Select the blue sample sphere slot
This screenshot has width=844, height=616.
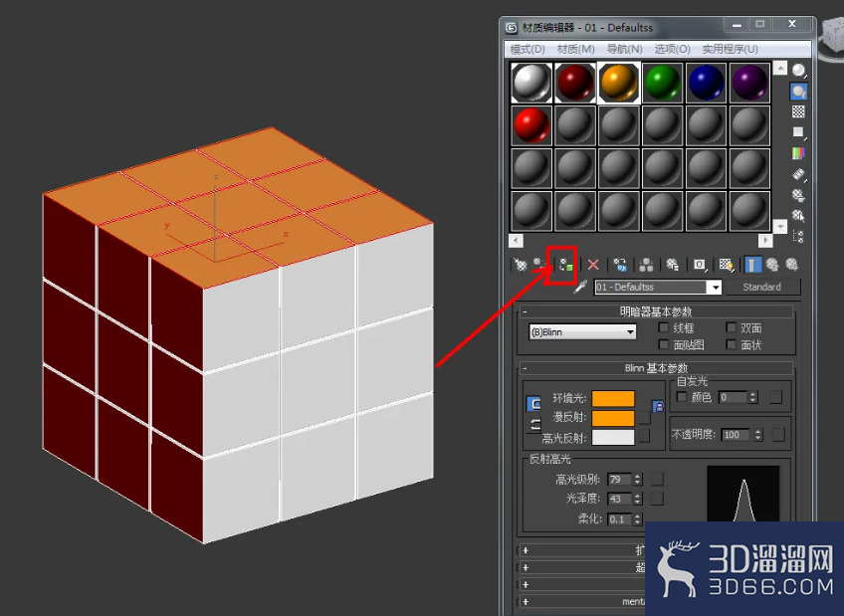(707, 83)
